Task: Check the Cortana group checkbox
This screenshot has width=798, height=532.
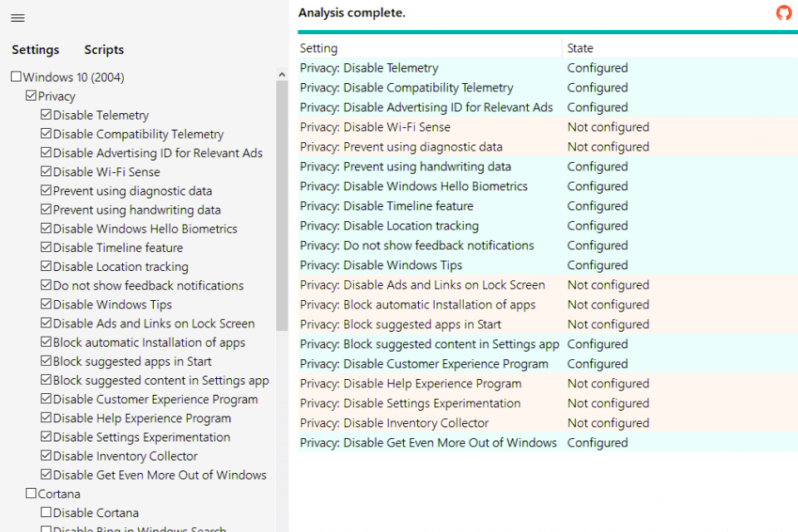Action: pyautogui.click(x=31, y=493)
